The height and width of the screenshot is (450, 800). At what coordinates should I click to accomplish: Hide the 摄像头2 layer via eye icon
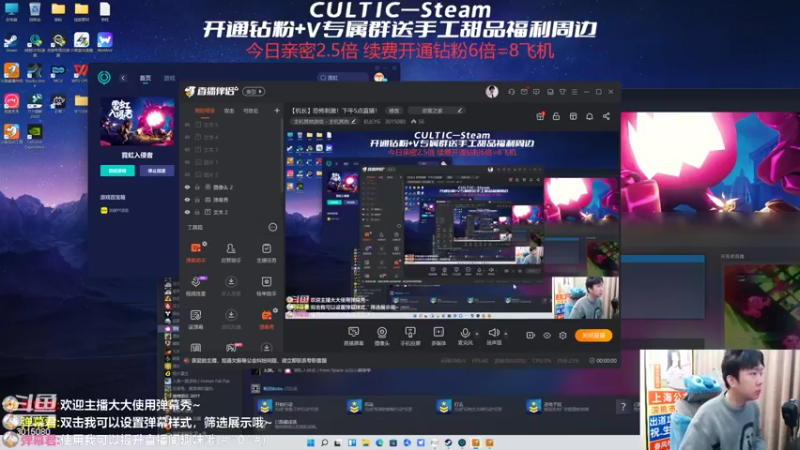coord(187,187)
